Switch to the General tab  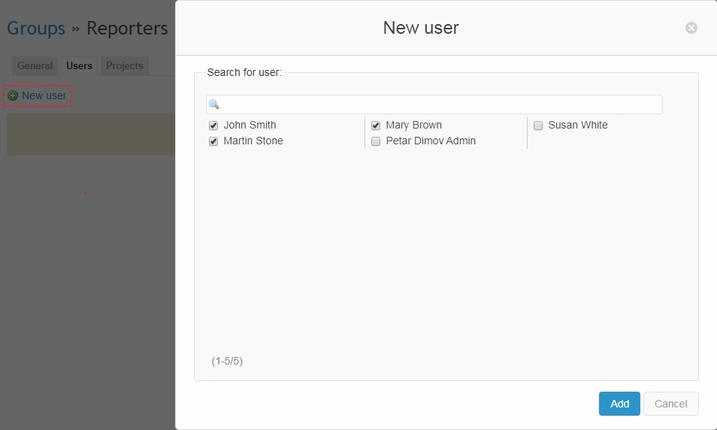point(35,66)
